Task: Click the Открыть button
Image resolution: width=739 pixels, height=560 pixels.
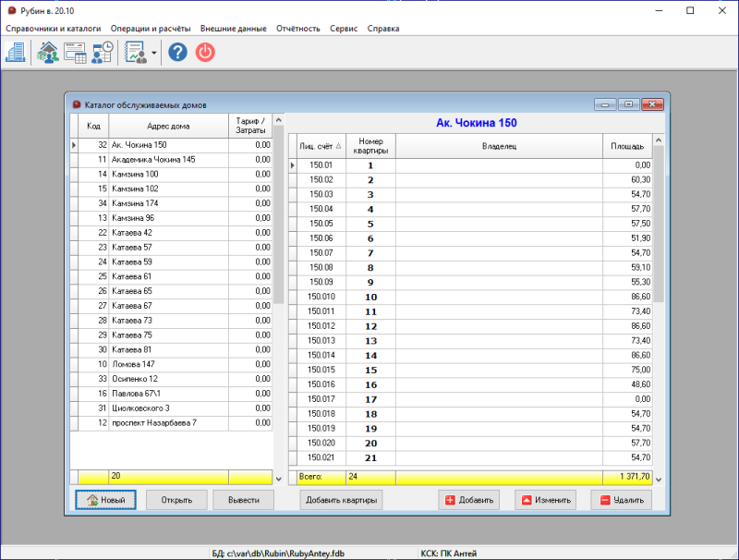Action: [x=176, y=500]
